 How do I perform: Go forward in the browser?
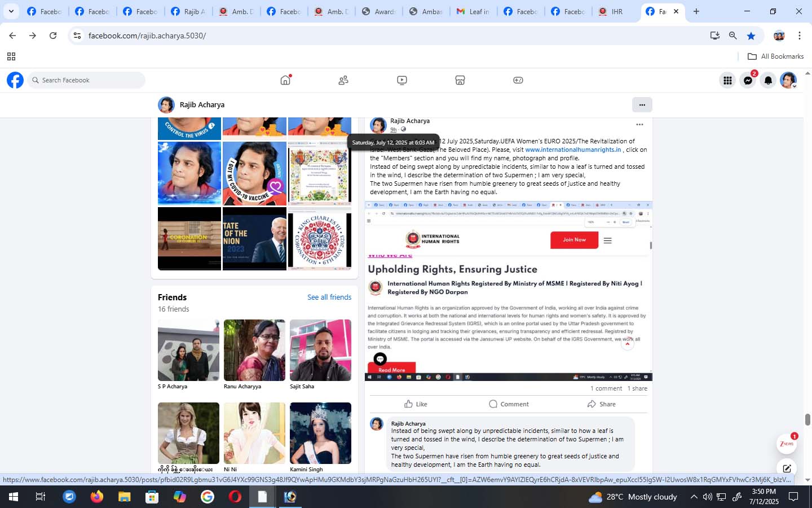pyautogui.click(x=33, y=36)
